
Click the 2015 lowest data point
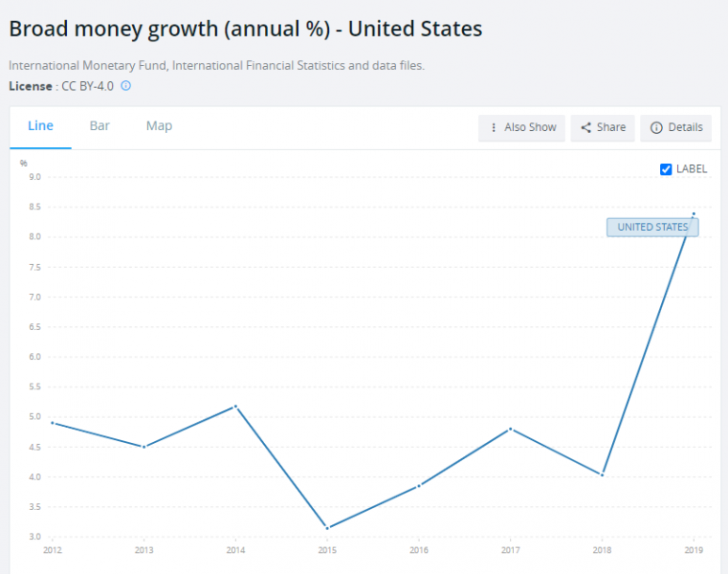tap(327, 528)
